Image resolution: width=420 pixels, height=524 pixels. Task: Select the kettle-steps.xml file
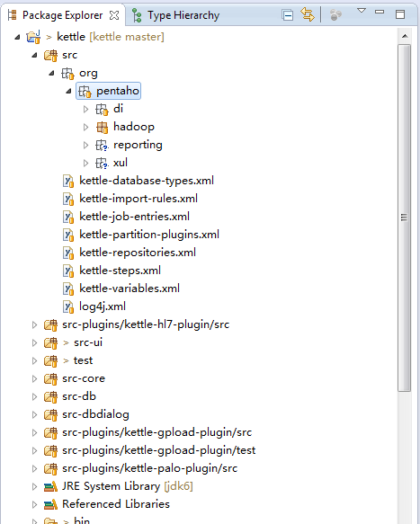(x=120, y=271)
